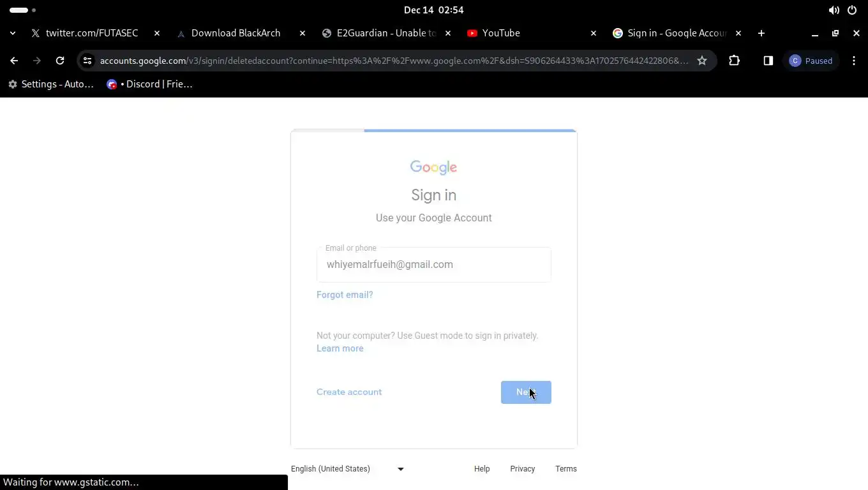868x490 pixels.
Task: Bookmark this page with the star
Action: pyautogui.click(x=702, y=61)
